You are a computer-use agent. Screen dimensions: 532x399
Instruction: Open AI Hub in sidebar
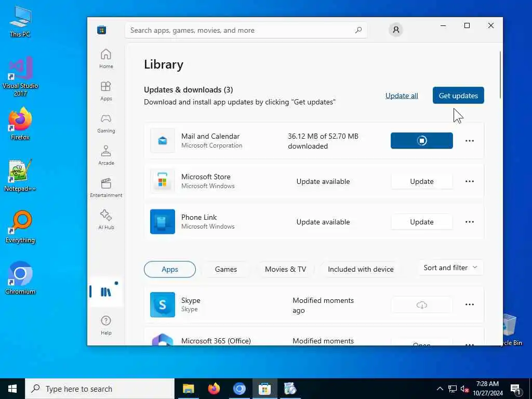(x=106, y=220)
